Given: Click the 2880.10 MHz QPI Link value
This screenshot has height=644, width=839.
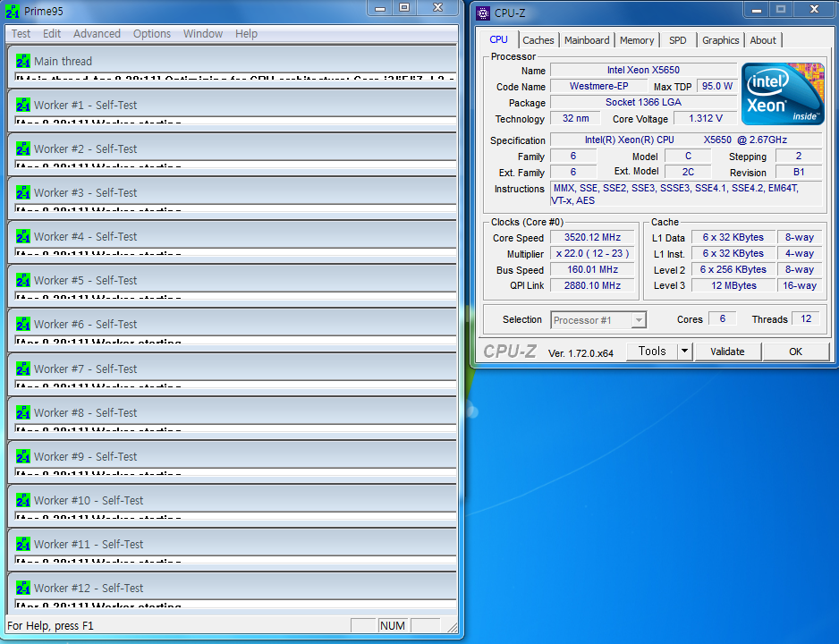Looking at the screenshot, I should pyautogui.click(x=592, y=285).
